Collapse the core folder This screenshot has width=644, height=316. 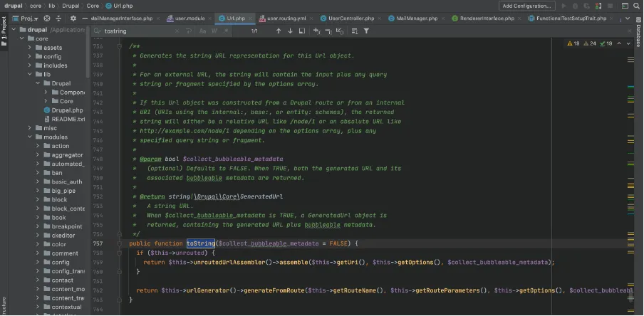pyautogui.click(x=22, y=38)
